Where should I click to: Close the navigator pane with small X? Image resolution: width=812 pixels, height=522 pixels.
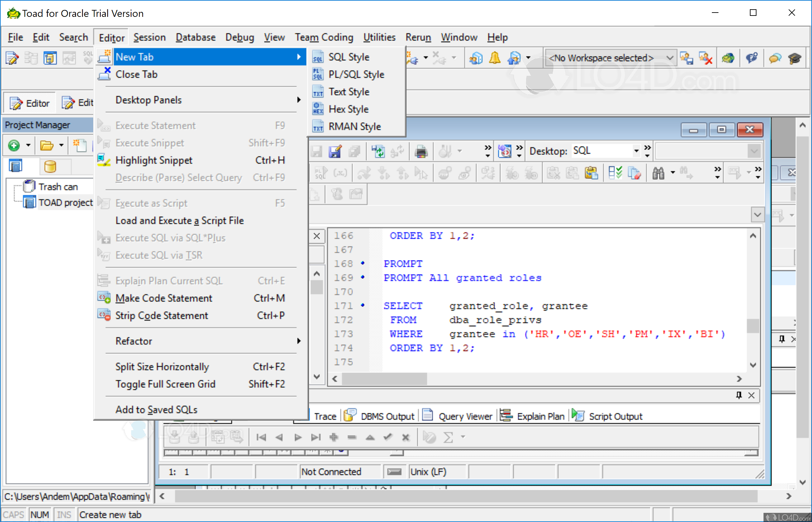click(317, 236)
